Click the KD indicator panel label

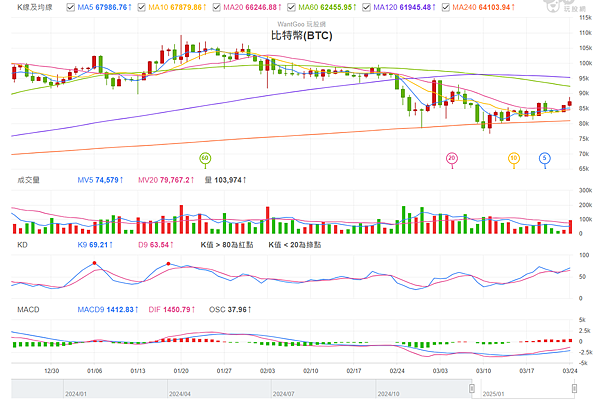pos(22,245)
